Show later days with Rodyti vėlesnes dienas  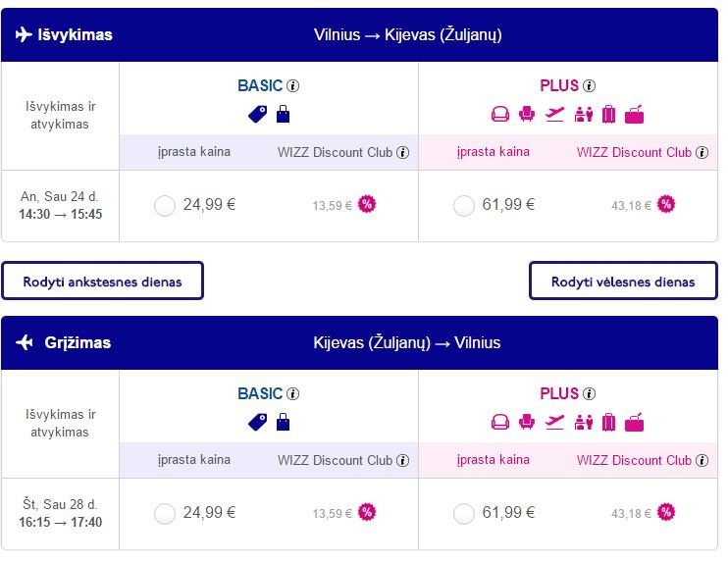[623, 281]
